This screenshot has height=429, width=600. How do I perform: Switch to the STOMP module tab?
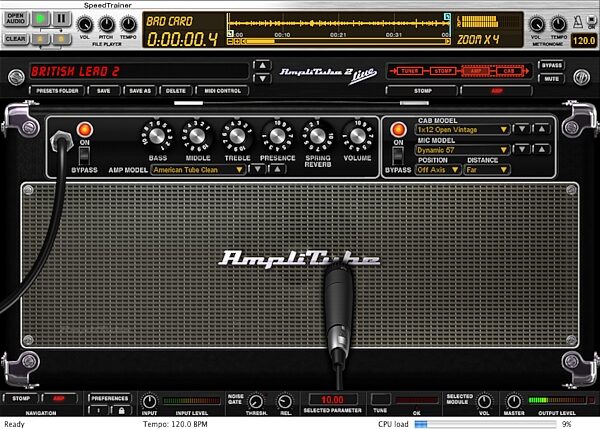pyautogui.click(x=422, y=91)
